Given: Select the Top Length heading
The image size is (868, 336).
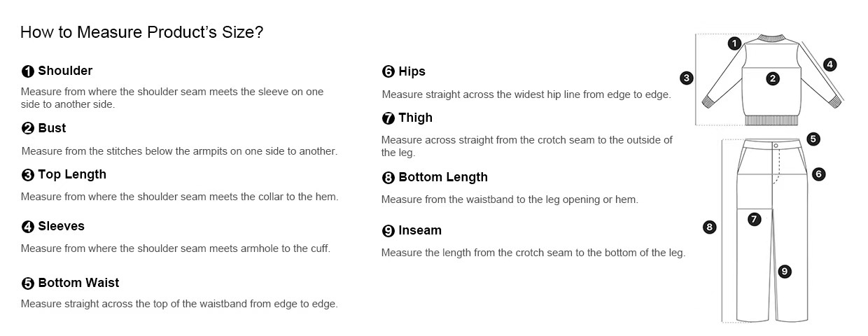Looking at the screenshot, I should coord(64,175).
